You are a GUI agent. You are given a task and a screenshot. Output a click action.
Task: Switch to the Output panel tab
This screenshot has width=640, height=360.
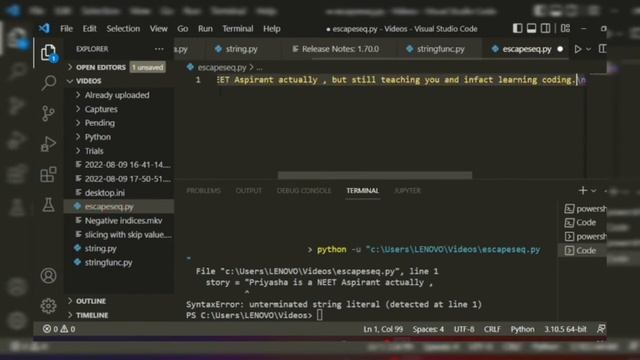249,191
